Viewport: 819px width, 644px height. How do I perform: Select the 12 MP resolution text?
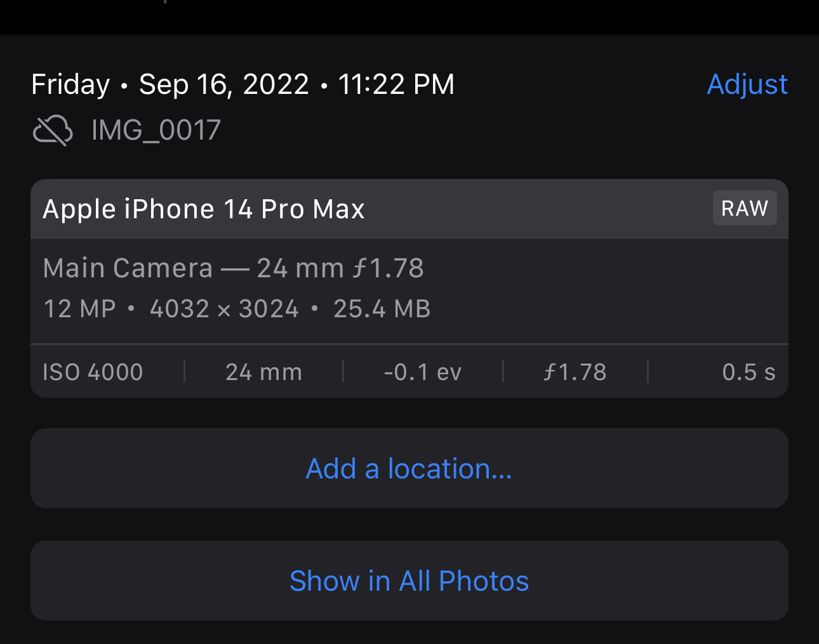(x=79, y=309)
